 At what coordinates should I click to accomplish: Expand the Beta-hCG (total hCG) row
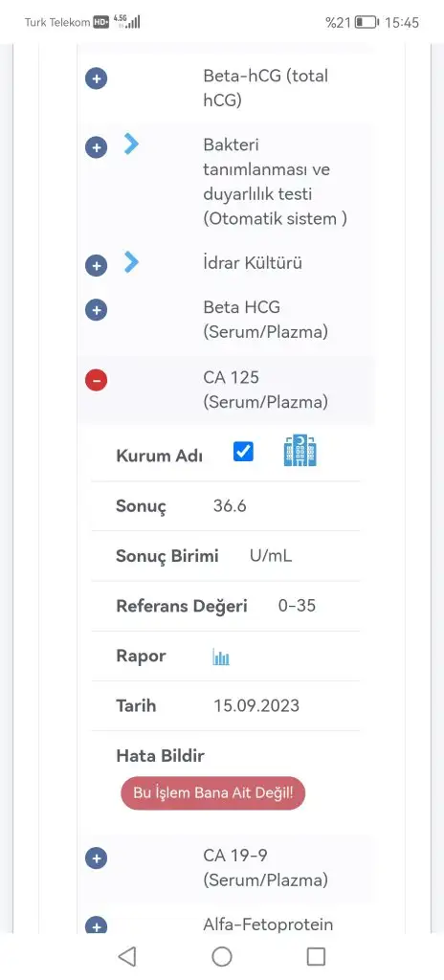tap(97, 78)
